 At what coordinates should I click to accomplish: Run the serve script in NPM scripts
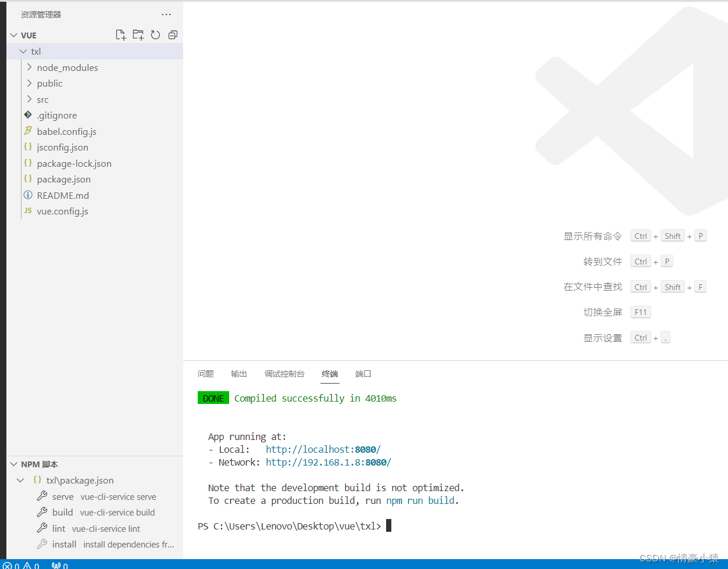point(62,496)
